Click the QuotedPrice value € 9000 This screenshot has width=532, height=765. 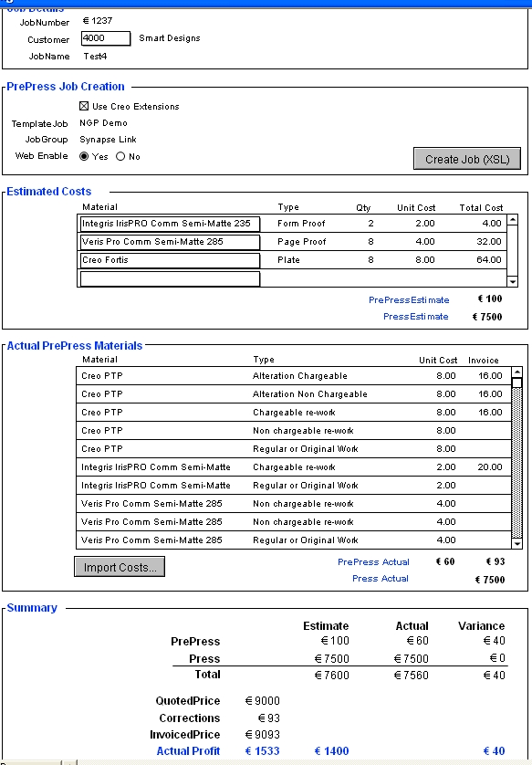click(x=262, y=701)
